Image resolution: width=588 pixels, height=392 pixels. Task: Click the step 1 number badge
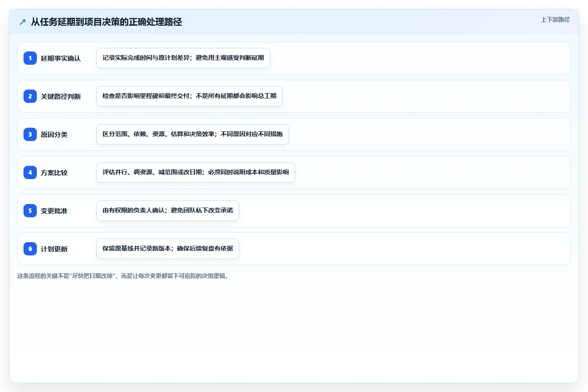pyautogui.click(x=30, y=58)
